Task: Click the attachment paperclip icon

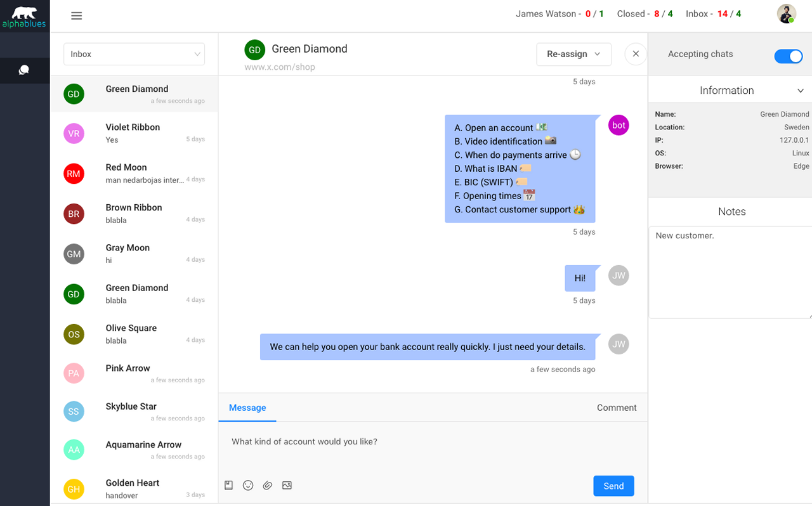Action: pyautogui.click(x=267, y=485)
